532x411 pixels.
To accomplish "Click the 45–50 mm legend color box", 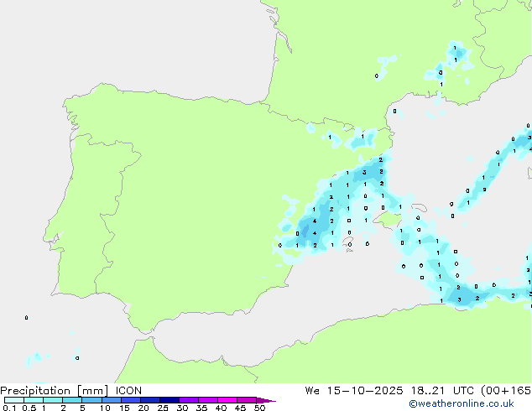I will tap(247, 400).
